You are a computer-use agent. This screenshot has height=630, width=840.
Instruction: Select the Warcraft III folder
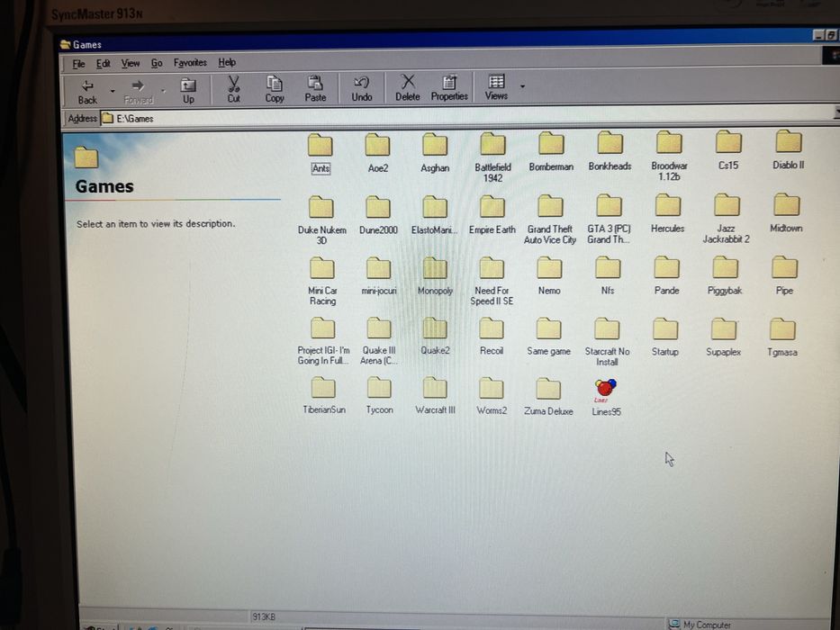coord(435,395)
